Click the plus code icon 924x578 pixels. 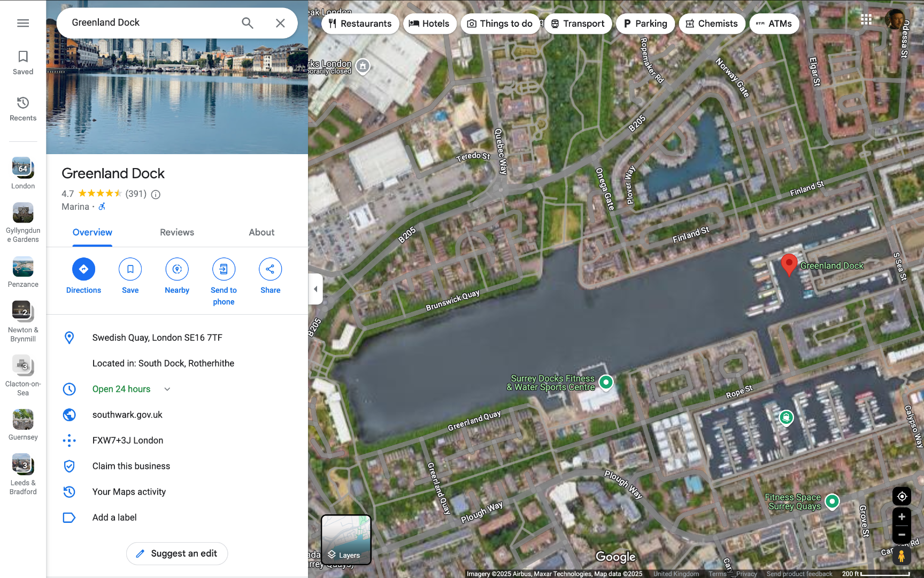(x=69, y=440)
